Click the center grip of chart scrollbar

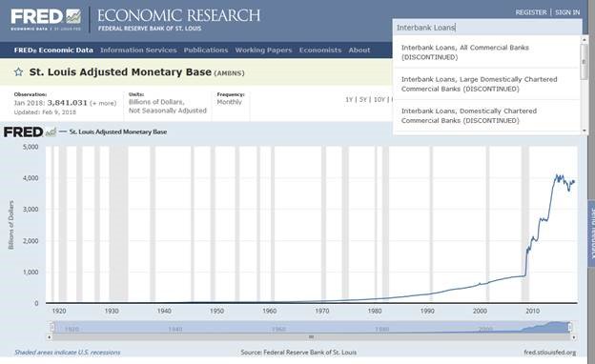(311, 337)
